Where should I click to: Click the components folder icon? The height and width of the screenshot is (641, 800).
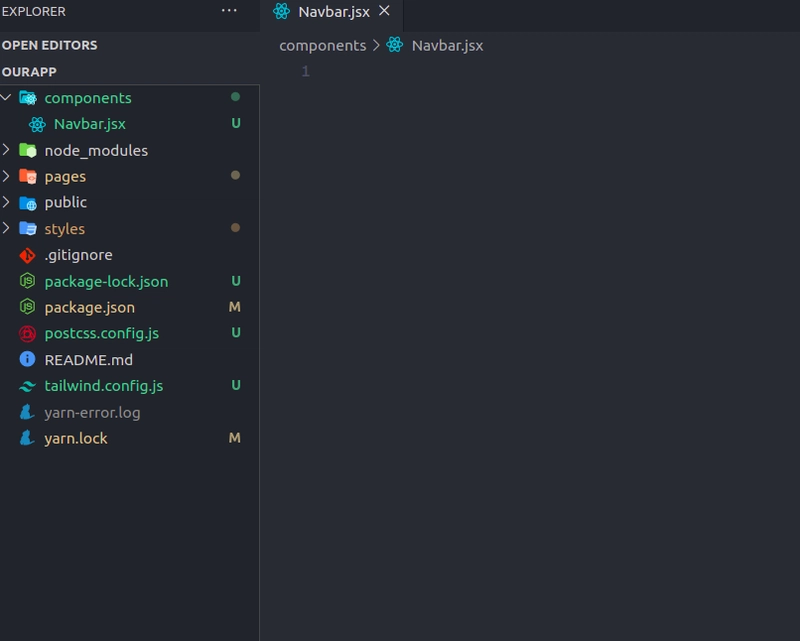[28, 97]
